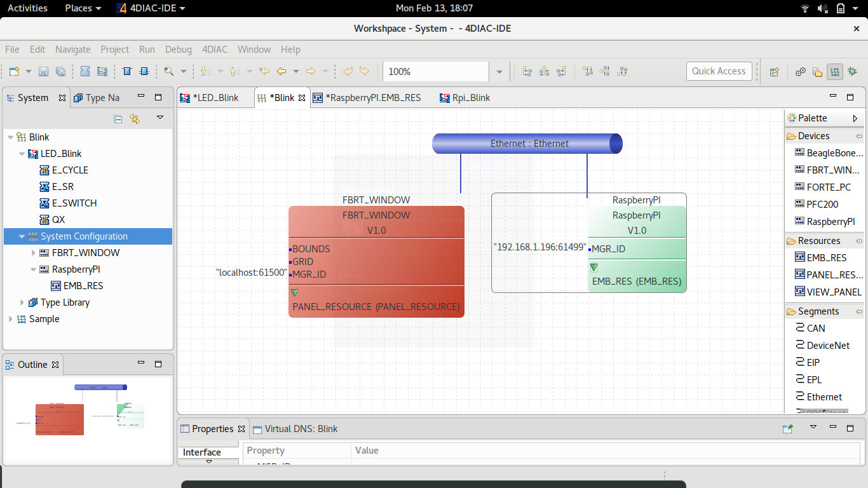Pick BeagleBone device from the palette

pos(829,153)
